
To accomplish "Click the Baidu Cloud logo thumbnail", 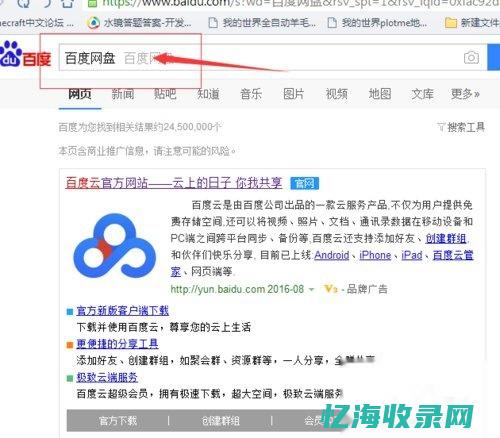I will (115, 246).
